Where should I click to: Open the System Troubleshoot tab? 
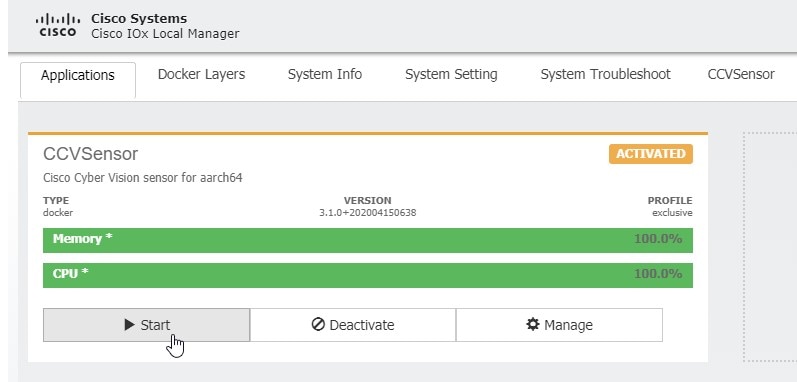tap(605, 74)
